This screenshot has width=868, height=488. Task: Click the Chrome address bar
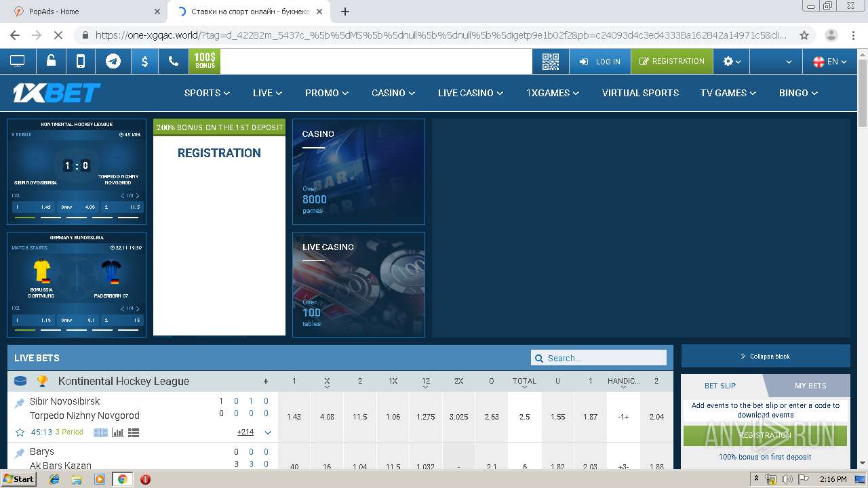click(x=441, y=35)
